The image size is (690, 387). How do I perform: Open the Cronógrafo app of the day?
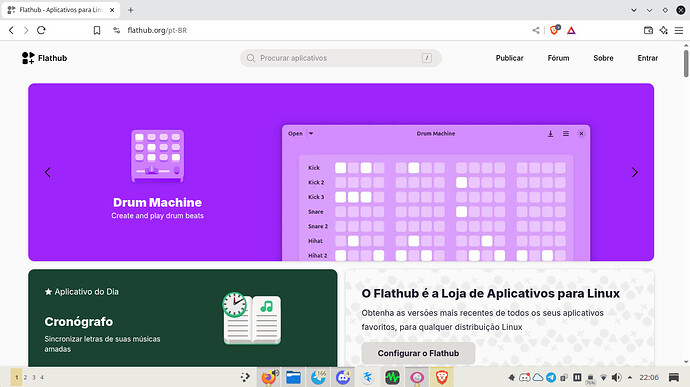(79, 322)
